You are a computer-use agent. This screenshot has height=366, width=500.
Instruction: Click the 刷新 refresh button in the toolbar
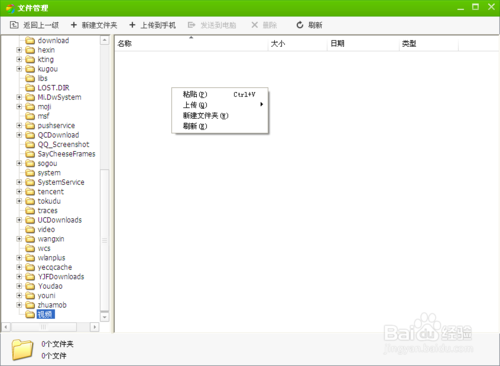click(309, 25)
